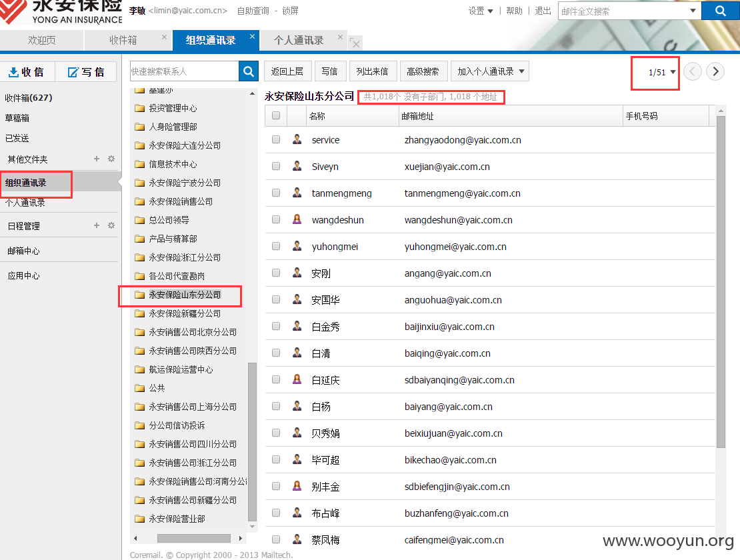Viewport: 740px width, 560px height.
Task: Open the 加入个人通讯录 dropdown
Action: click(490, 71)
